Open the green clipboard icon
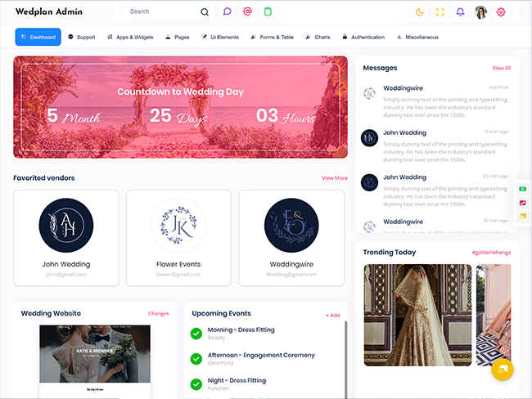Image resolution: width=532 pixels, height=399 pixels. pos(268,12)
